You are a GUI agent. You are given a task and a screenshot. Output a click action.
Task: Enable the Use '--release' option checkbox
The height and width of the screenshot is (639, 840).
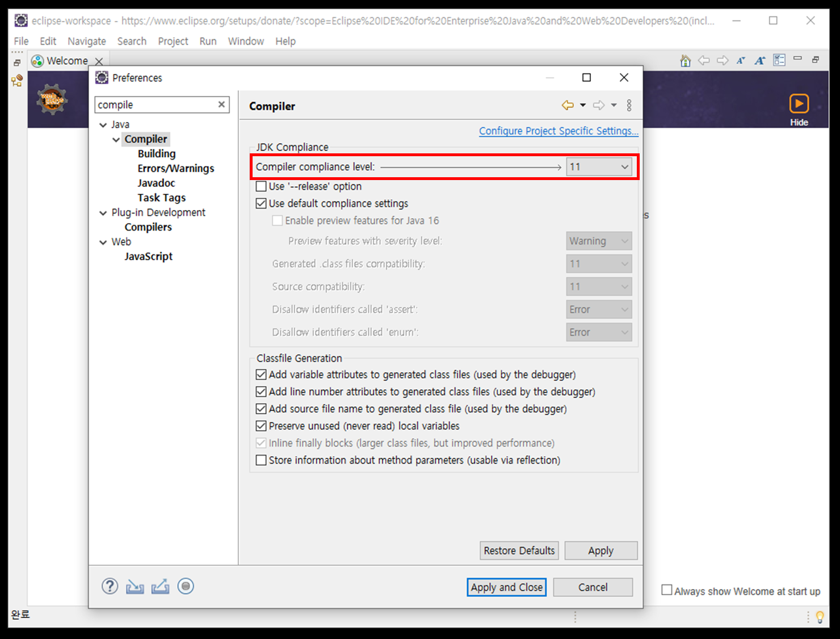click(261, 186)
